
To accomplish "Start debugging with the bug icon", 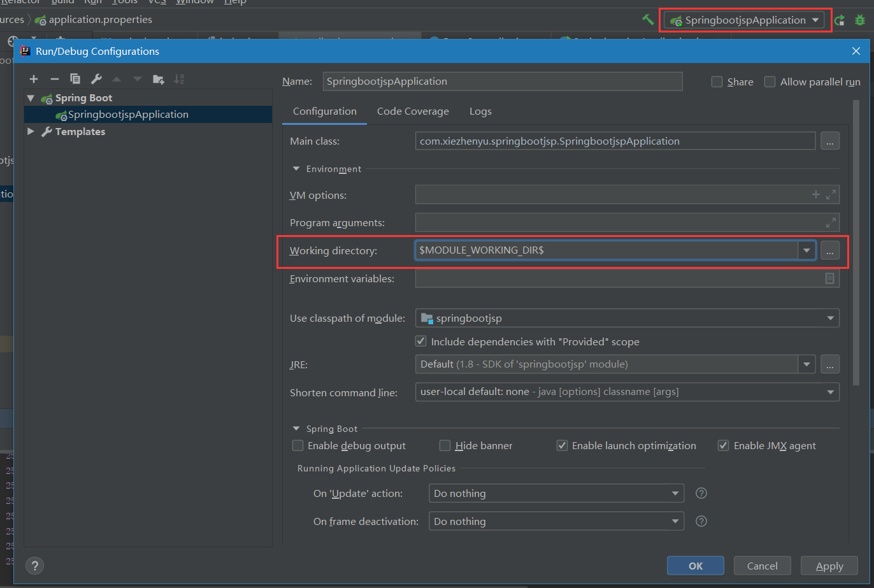I will click(860, 20).
